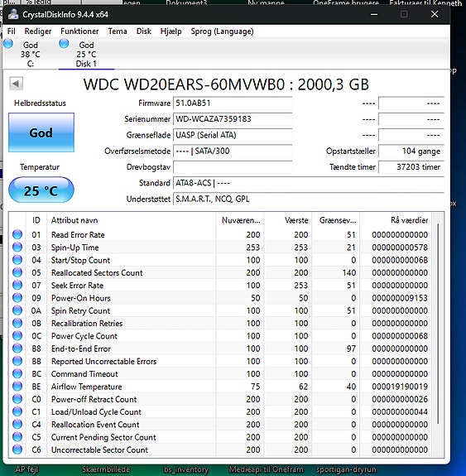Select the Disk 1 status orb
This screenshot has width=466, height=476.
point(64,44)
